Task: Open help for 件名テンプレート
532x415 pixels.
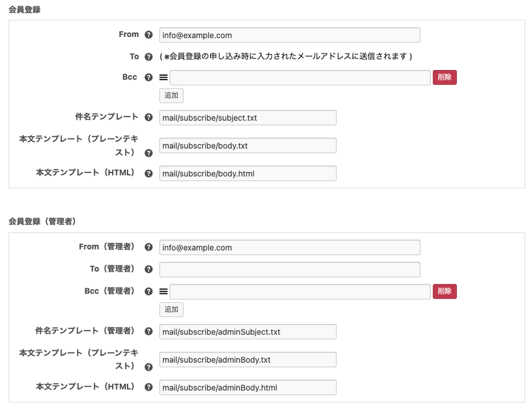Action: tap(148, 117)
